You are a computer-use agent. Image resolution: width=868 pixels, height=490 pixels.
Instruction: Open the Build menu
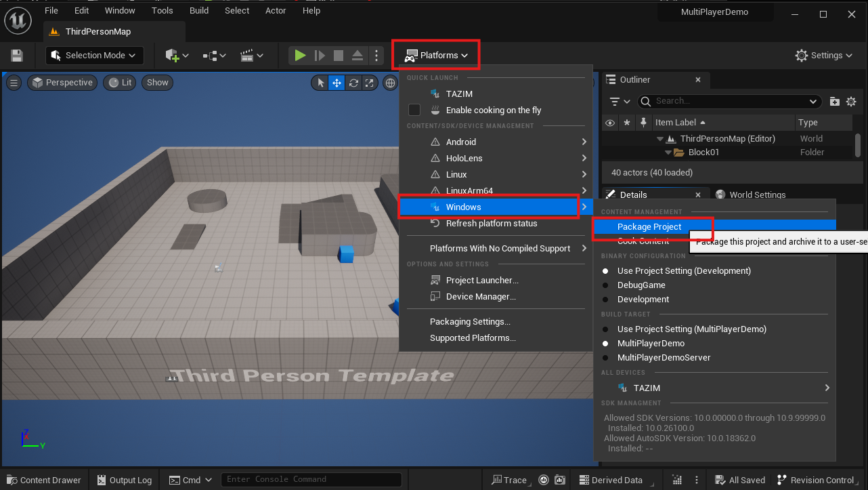tap(199, 11)
